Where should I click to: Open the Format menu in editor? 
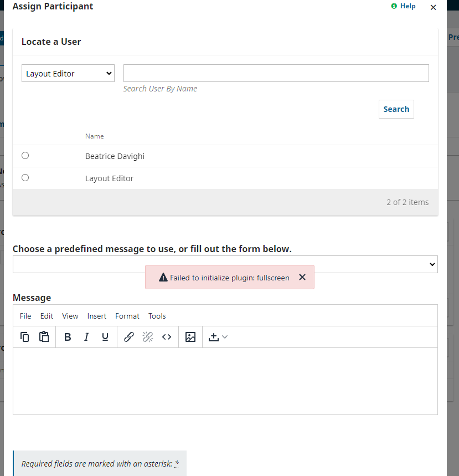coord(127,316)
